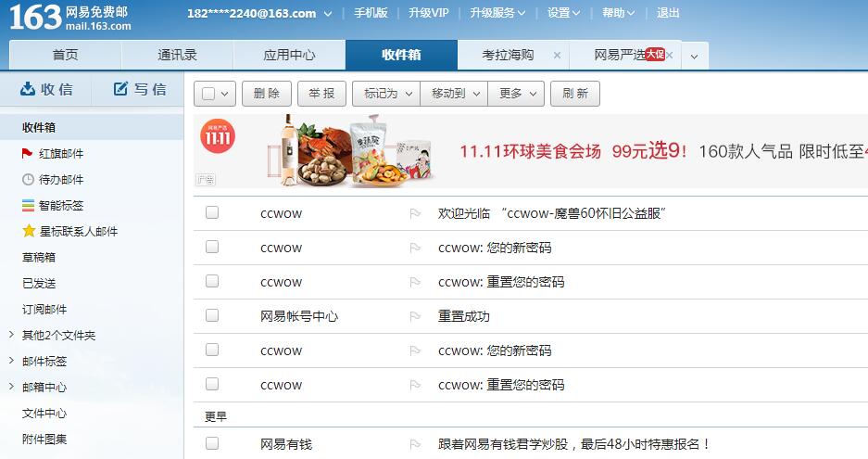Flag the second ccwow 您的新密码 email
This screenshot has width=868, height=459.
415,351
